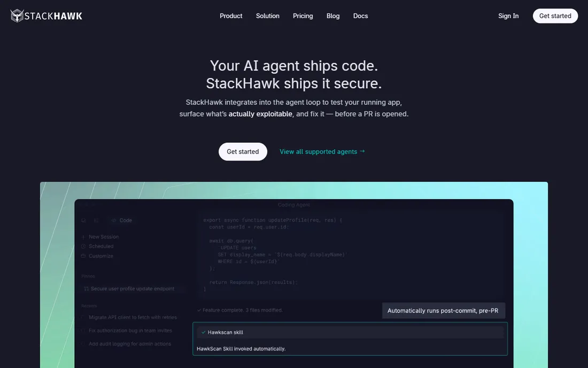Open the Docs link
Screen dimensions: 588x368
[360, 16]
